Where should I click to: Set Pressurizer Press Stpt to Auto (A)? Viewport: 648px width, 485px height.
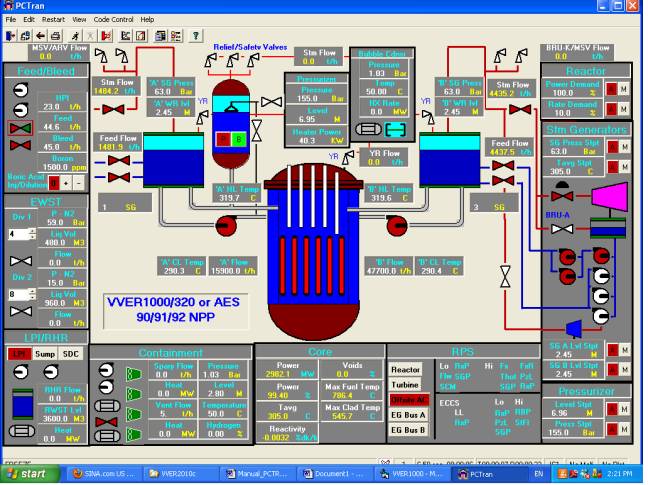(x=612, y=429)
